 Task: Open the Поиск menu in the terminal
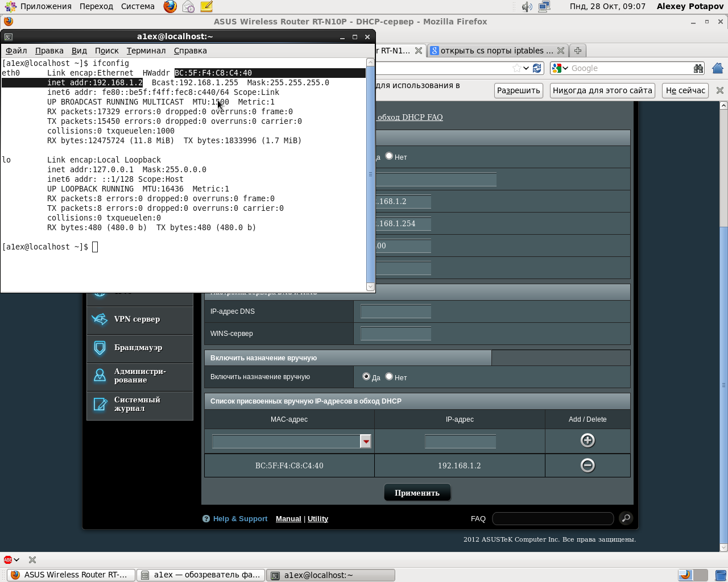tap(107, 51)
